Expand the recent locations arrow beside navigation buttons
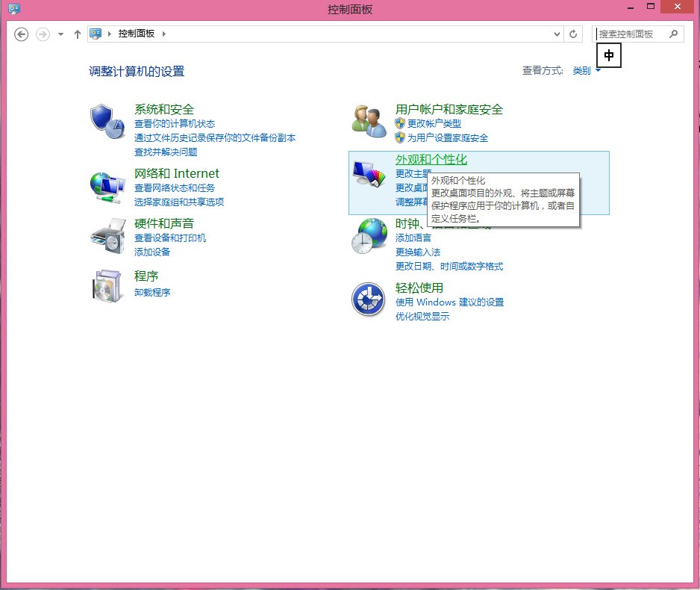Viewport: 700px width, 590px height. click(60, 34)
